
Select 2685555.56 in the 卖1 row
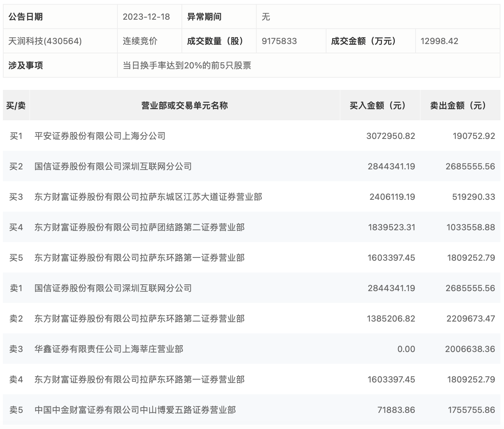tap(470, 288)
